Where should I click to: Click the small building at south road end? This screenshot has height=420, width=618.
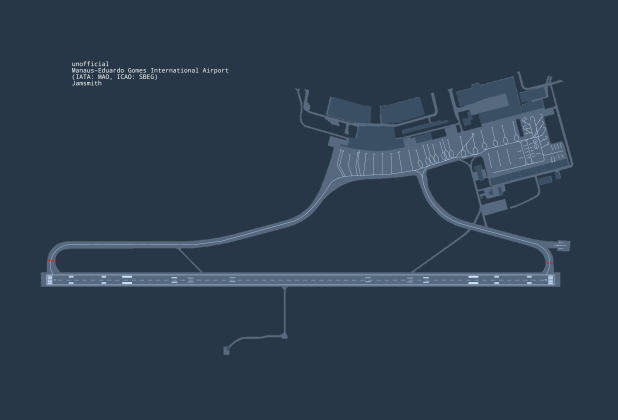[229, 350]
